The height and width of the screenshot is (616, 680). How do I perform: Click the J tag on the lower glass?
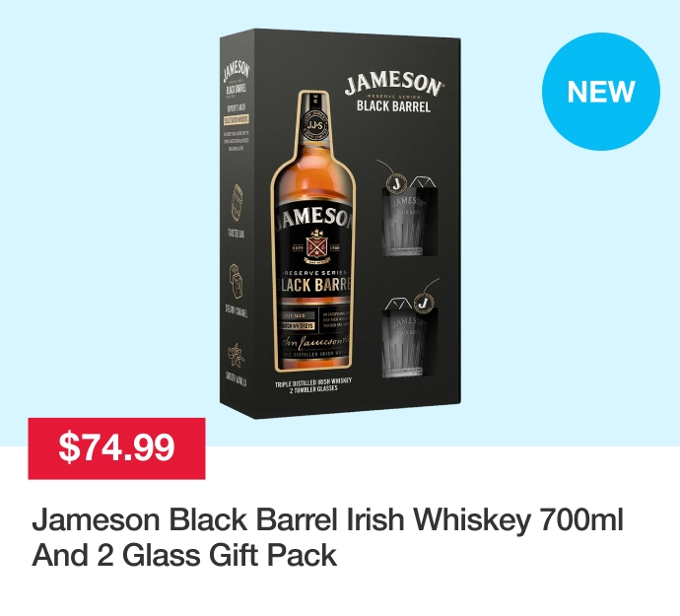click(425, 303)
